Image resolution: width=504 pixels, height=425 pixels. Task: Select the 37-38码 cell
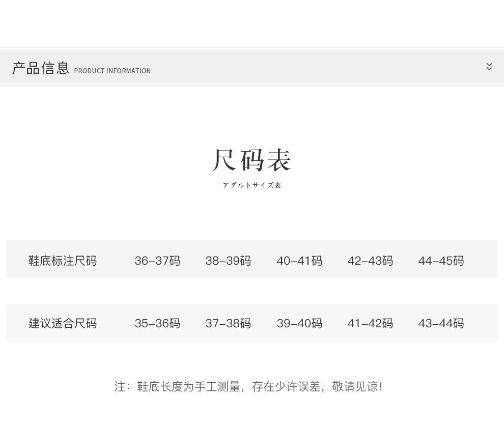[x=228, y=323]
